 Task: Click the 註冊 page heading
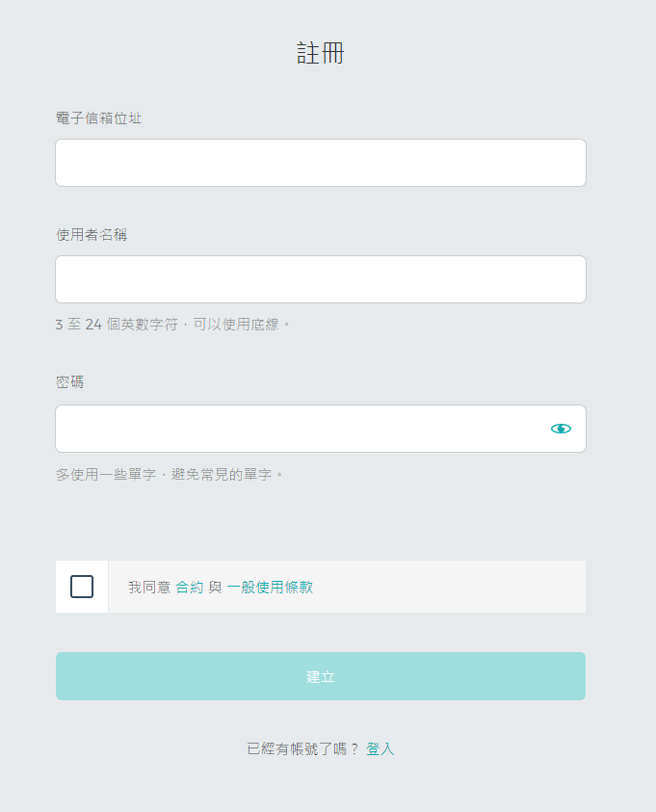click(321, 53)
